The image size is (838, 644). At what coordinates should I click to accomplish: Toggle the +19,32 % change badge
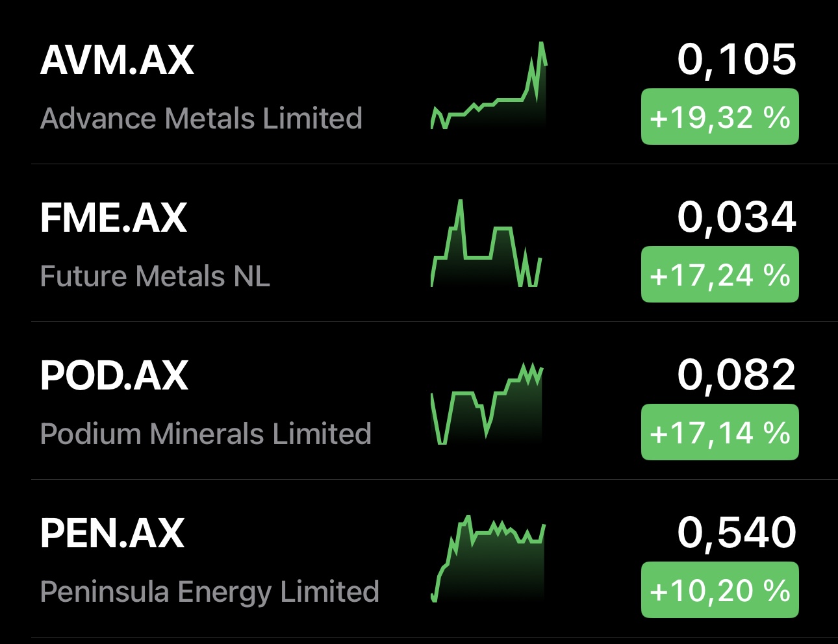click(720, 117)
